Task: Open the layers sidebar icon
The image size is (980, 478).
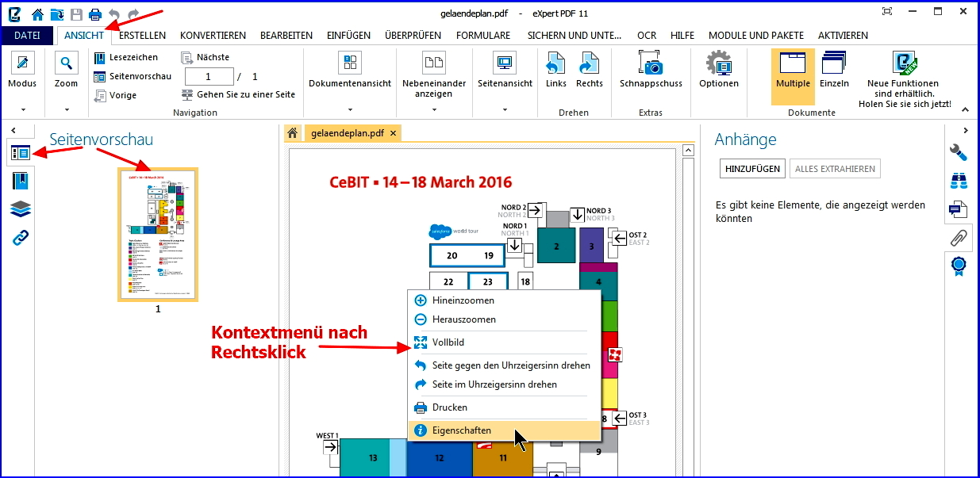Action: pyautogui.click(x=21, y=209)
